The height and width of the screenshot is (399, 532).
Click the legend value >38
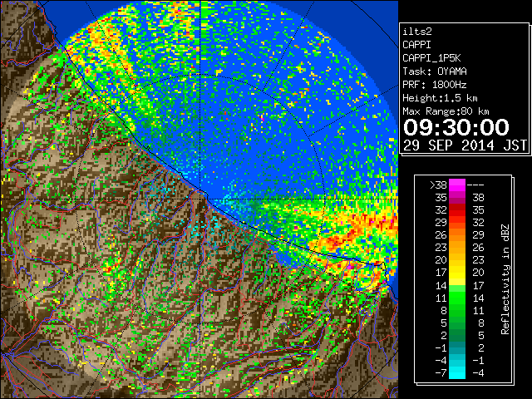[x=438, y=185]
